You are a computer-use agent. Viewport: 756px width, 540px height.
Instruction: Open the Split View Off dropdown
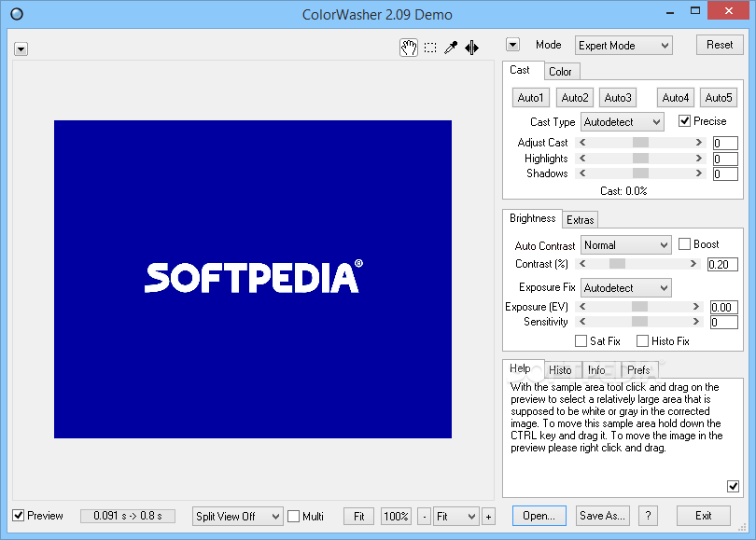237,517
